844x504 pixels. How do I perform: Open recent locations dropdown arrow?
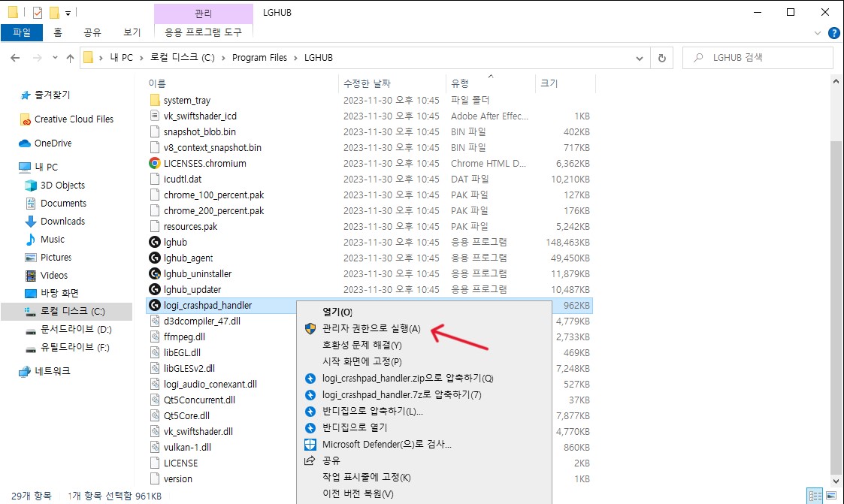[55, 58]
